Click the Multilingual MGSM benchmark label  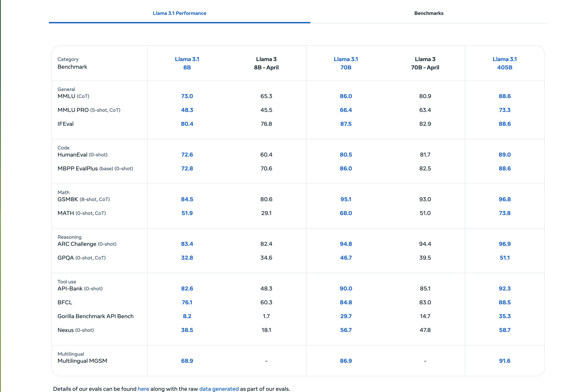pos(82,361)
